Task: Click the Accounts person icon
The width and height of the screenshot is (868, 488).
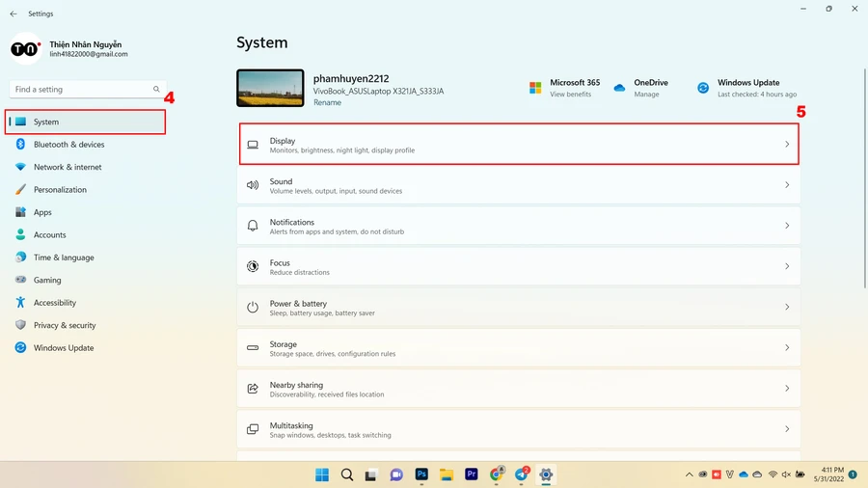Action: pos(20,234)
